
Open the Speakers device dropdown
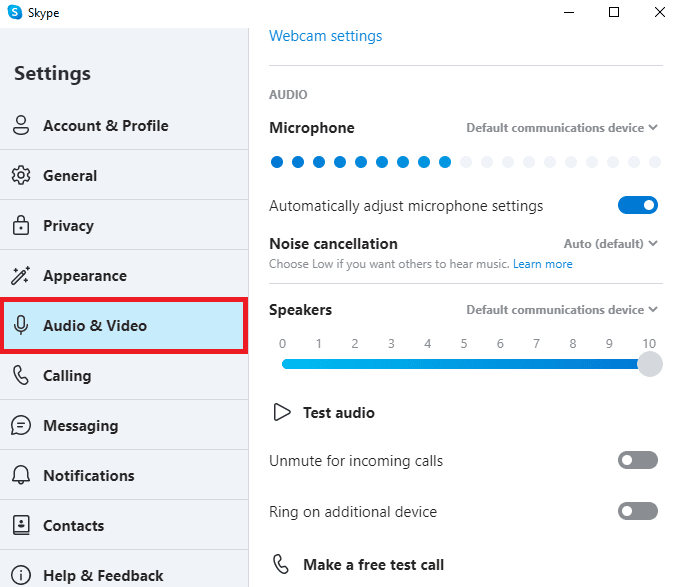[562, 310]
